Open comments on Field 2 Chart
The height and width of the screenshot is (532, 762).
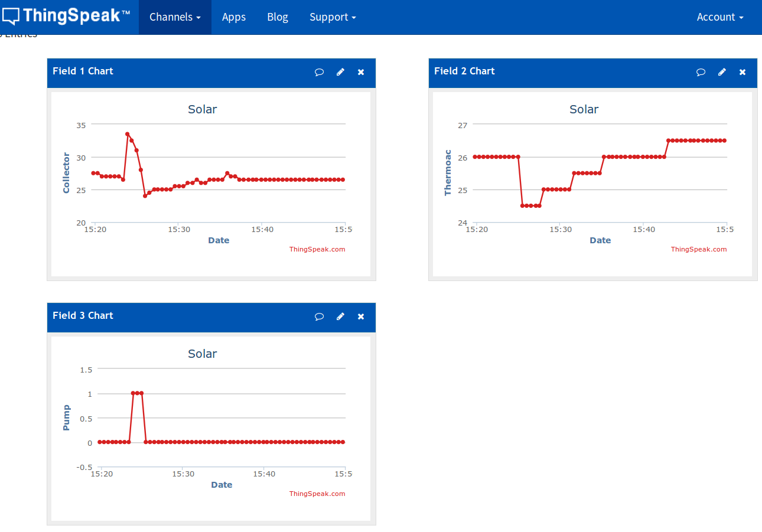point(701,72)
